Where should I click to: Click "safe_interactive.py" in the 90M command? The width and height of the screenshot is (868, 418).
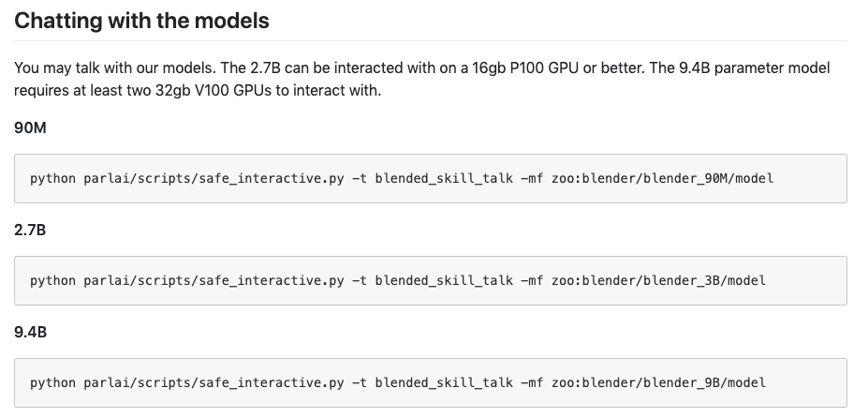273,178
